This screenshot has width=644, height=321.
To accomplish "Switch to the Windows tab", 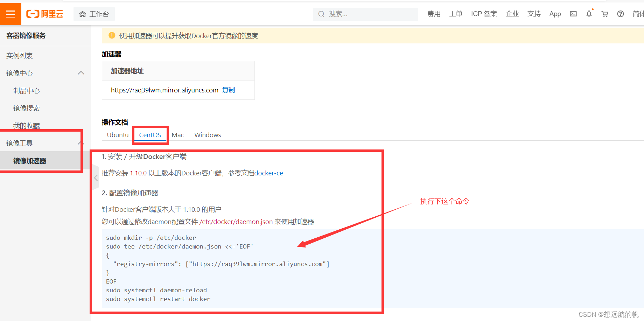I will 208,135.
